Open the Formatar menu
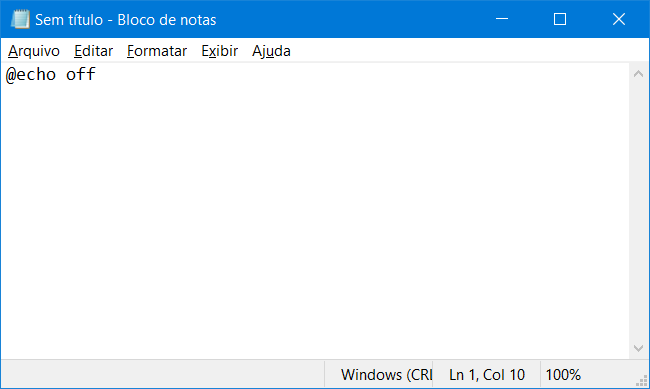 (x=157, y=51)
